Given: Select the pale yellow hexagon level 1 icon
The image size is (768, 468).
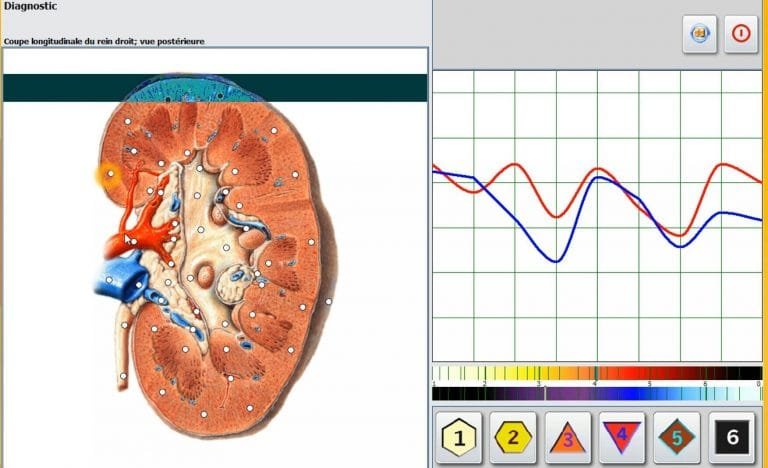Looking at the screenshot, I should 459,437.
